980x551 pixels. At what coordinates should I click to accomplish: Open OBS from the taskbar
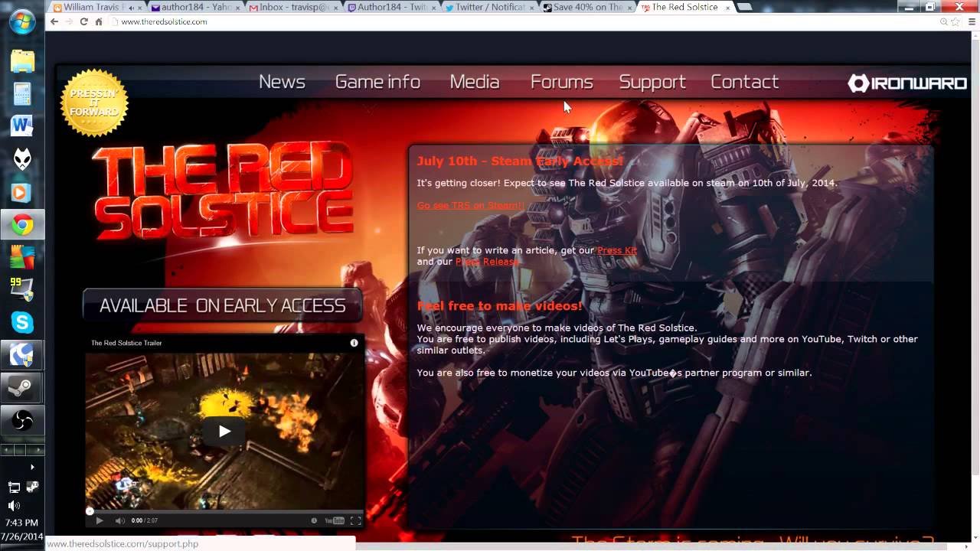22,420
